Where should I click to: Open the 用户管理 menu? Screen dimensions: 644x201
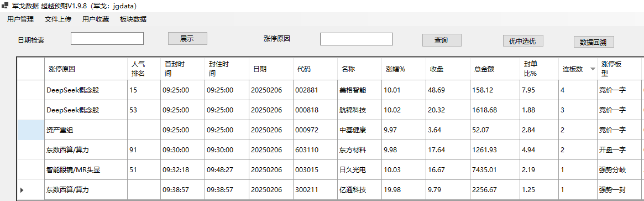click(x=20, y=19)
